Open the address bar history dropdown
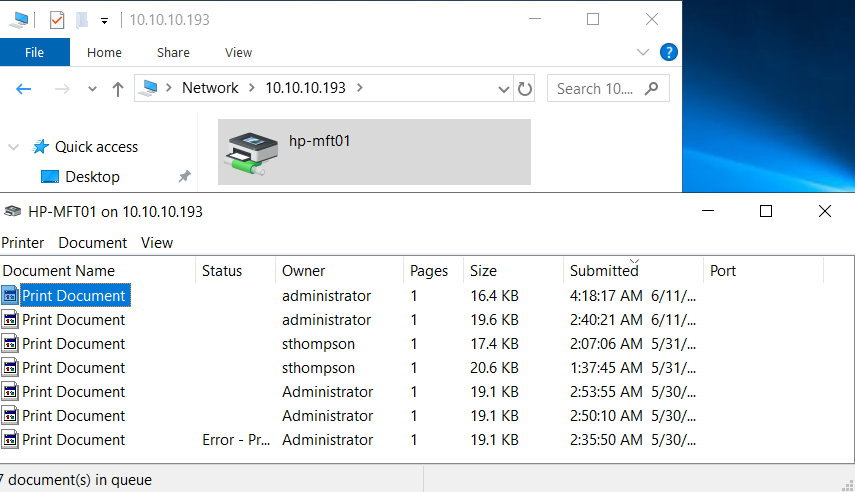 pyautogui.click(x=503, y=89)
